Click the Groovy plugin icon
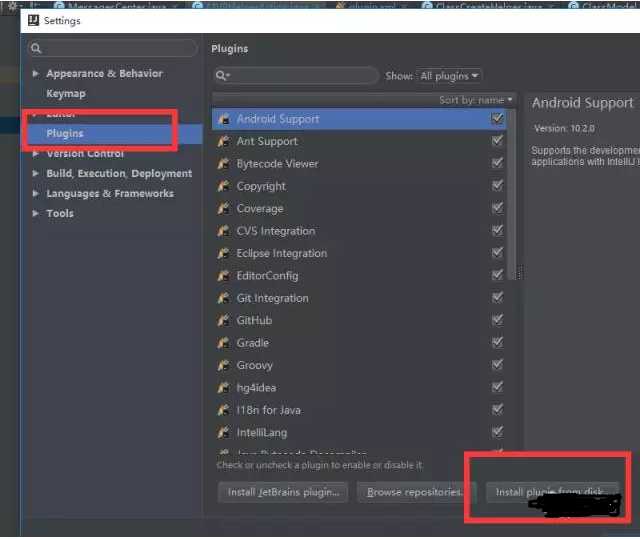Viewport: 640px width, 539px height. point(224,366)
